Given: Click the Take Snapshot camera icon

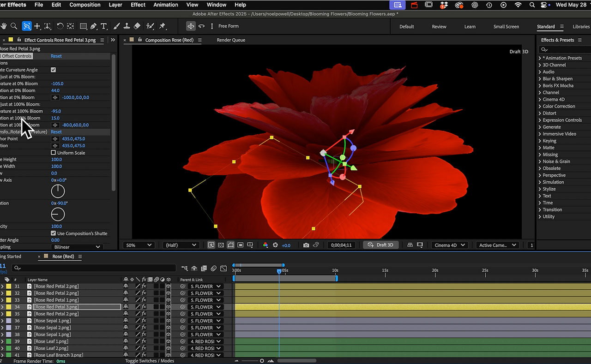Looking at the screenshot, I should [x=306, y=245].
